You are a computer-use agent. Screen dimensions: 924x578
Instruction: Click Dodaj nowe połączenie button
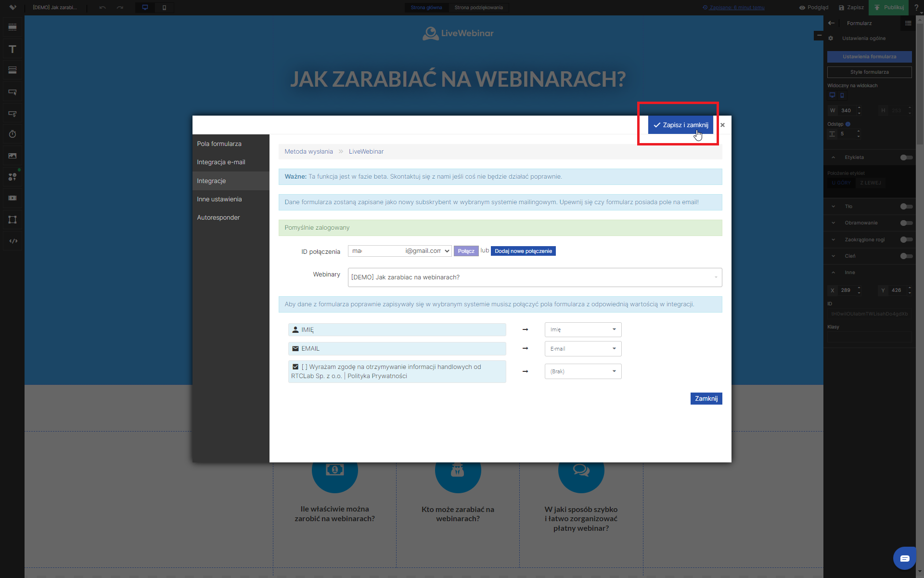(523, 251)
